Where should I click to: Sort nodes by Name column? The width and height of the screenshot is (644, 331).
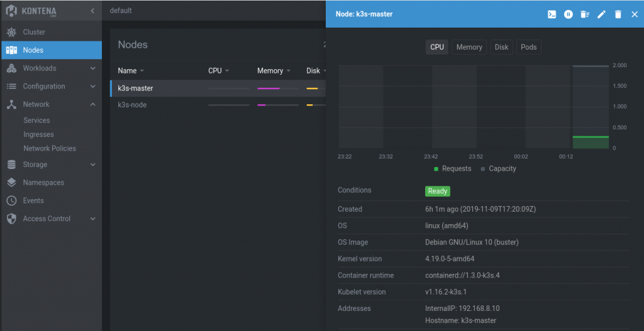pyautogui.click(x=131, y=70)
